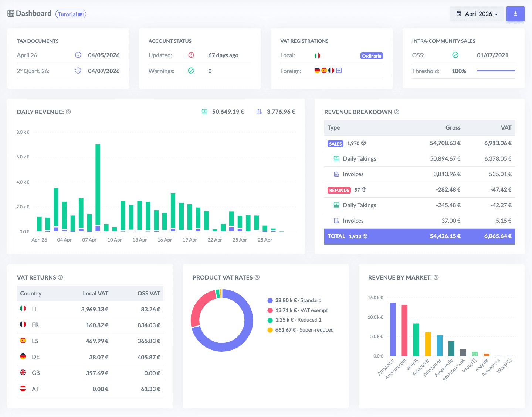The width and height of the screenshot is (532, 417).
Task: Click the France flag in Foreign registrations
Action: point(331,70)
